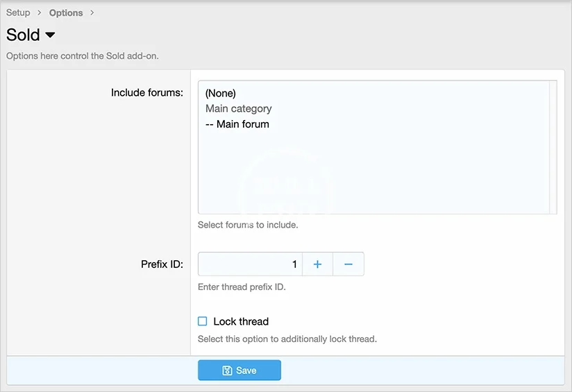Image resolution: width=572 pixels, height=392 pixels.
Task: Click empty area inside forums listbox
Action: (375, 173)
